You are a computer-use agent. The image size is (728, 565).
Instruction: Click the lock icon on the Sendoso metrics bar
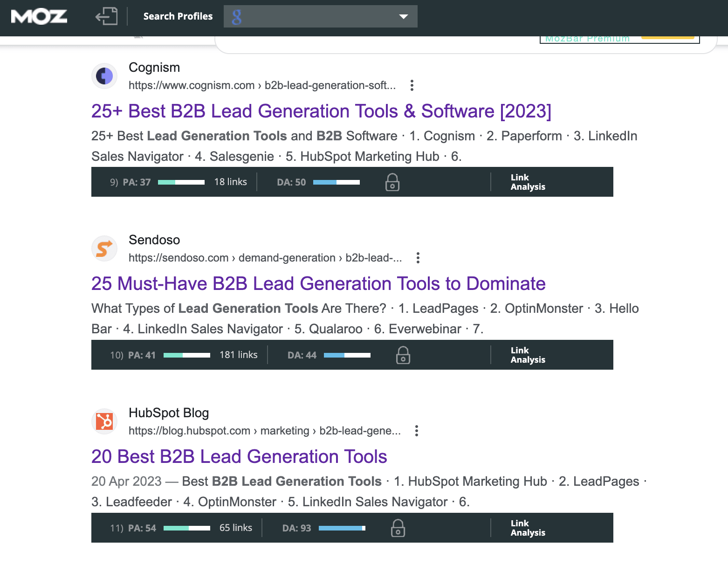point(403,355)
